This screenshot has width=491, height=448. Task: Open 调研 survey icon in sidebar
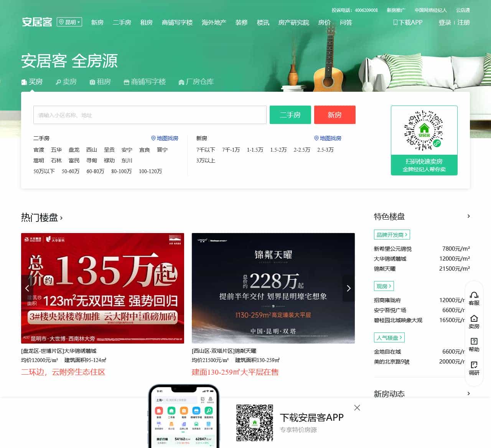coord(474,369)
